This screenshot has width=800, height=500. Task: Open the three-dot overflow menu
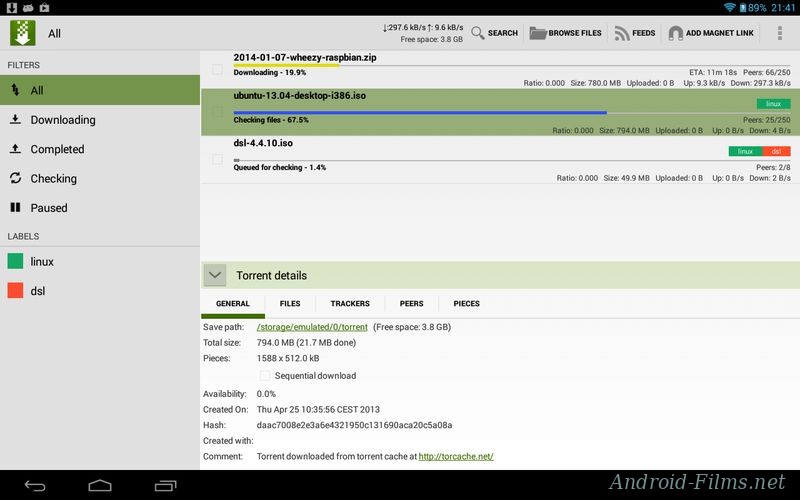(x=780, y=33)
